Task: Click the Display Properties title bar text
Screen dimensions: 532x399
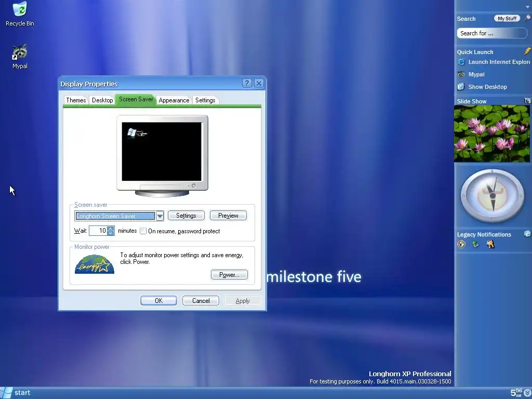Action: point(89,84)
